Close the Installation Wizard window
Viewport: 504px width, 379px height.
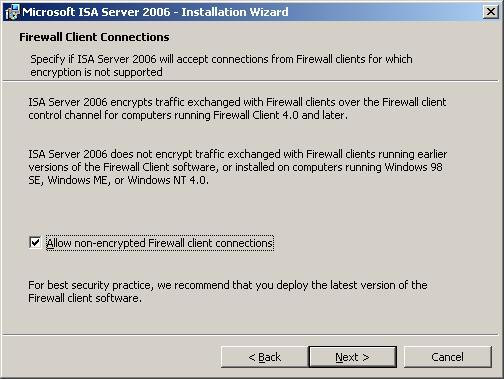490,12
